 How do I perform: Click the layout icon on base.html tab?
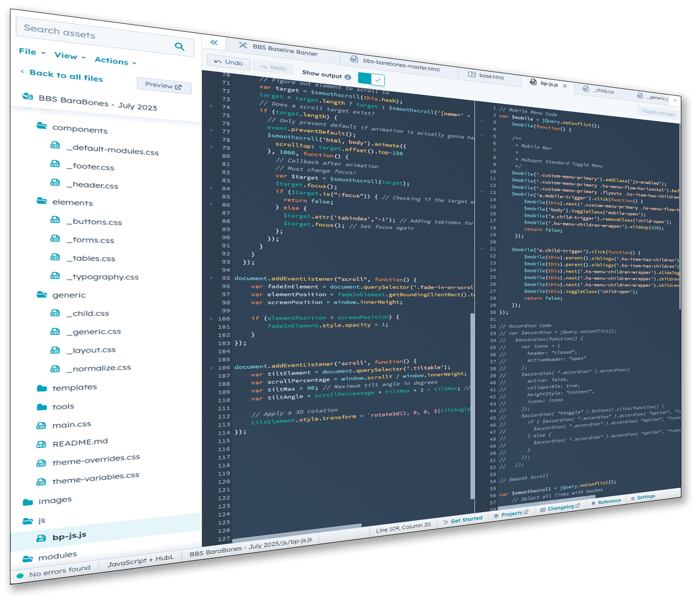pyautogui.click(x=472, y=74)
